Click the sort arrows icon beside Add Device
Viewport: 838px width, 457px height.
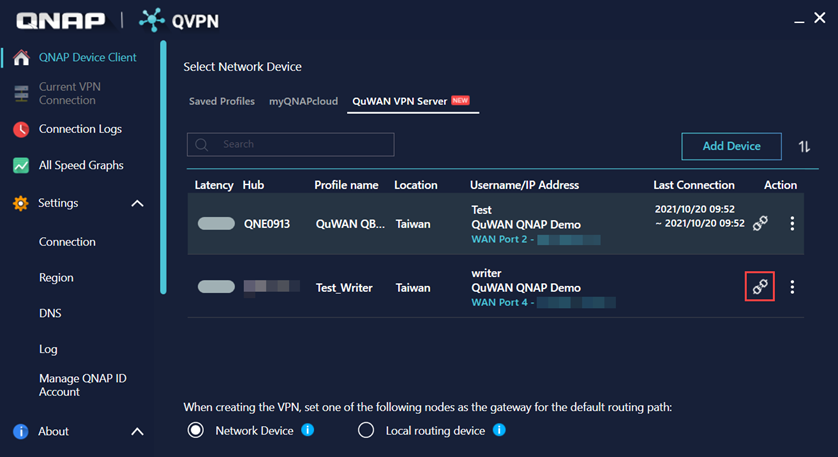tap(804, 146)
